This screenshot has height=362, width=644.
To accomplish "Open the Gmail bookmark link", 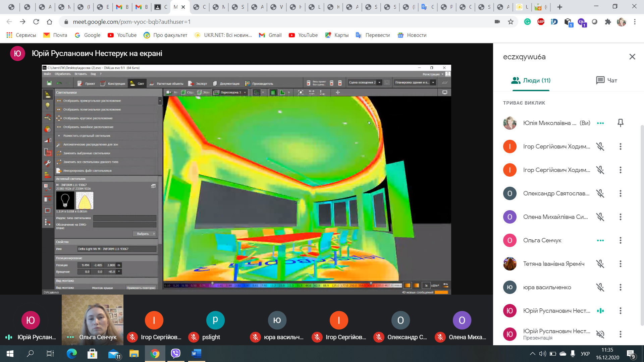I will pyautogui.click(x=270, y=35).
